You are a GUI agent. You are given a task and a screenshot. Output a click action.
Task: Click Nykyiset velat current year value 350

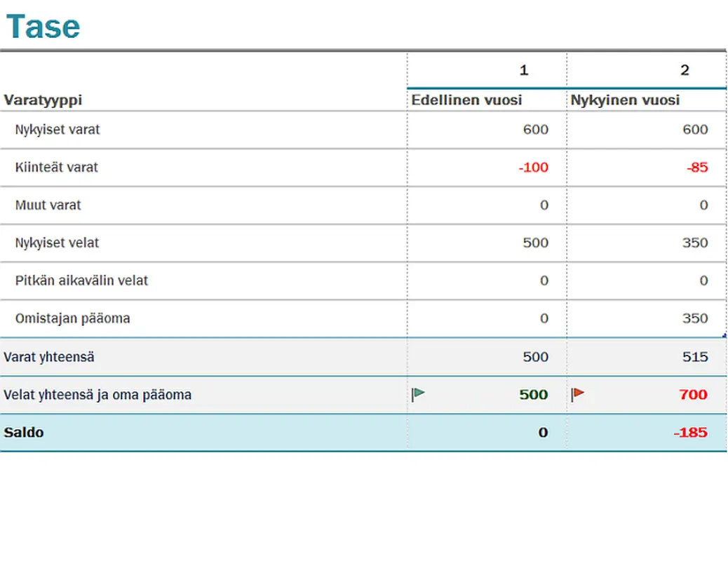(x=694, y=243)
